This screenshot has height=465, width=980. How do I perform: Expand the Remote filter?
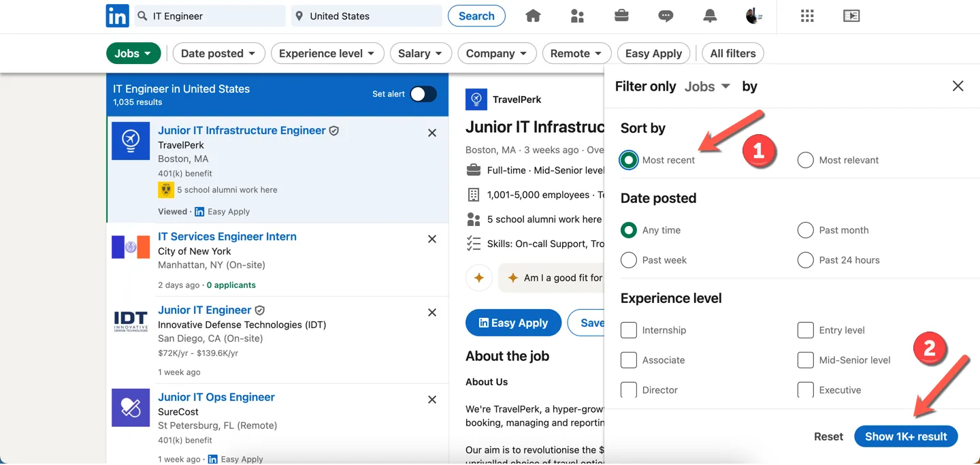(x=576, y=53)
